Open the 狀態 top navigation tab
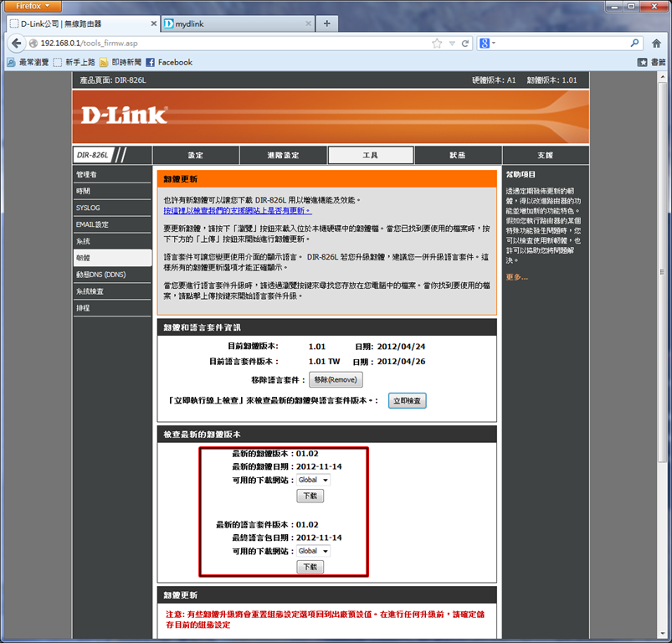This screenshot has width=672, height=643. pyautogui.click(x=458, y=155)
